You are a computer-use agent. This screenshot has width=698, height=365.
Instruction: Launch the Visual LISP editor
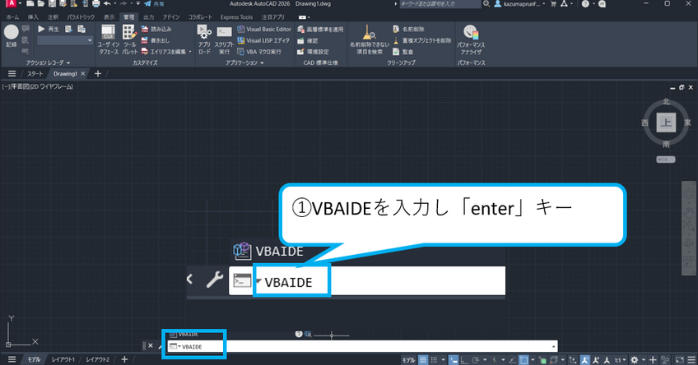pos(263,41)
